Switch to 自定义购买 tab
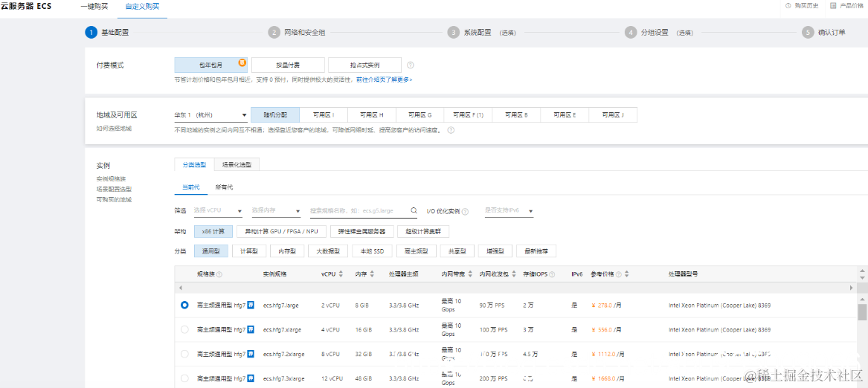Screen dimensions: 868x388 click(x=142, y=7)
